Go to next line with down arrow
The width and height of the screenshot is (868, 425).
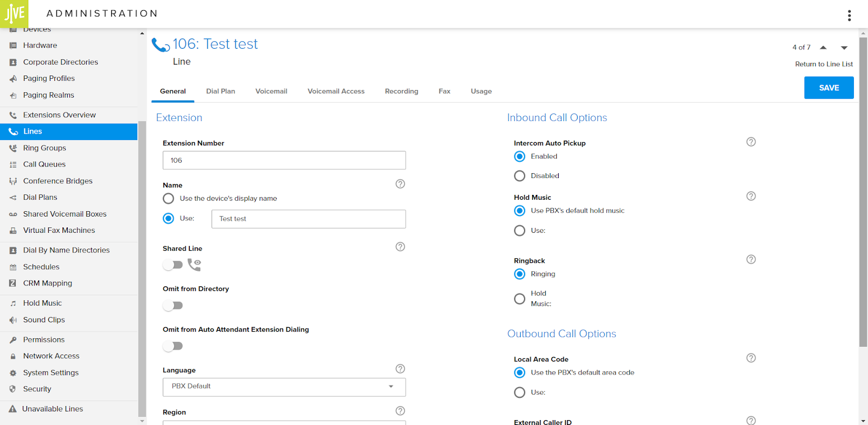click(x=844, y=48)
